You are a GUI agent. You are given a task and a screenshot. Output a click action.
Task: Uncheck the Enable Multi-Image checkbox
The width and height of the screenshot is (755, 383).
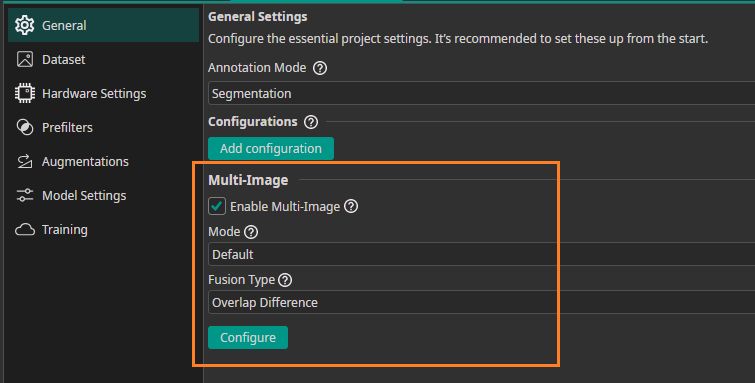click(x=217, y=206)
